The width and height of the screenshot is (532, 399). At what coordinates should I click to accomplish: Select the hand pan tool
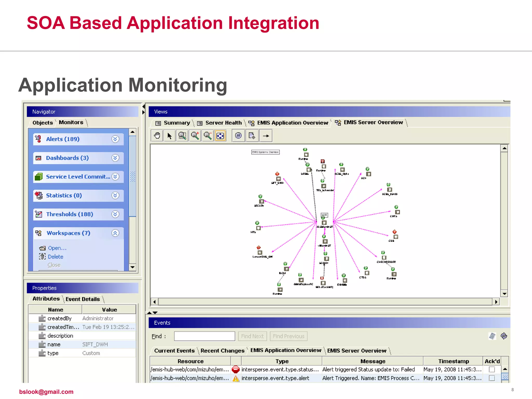(x=157, y=136)
